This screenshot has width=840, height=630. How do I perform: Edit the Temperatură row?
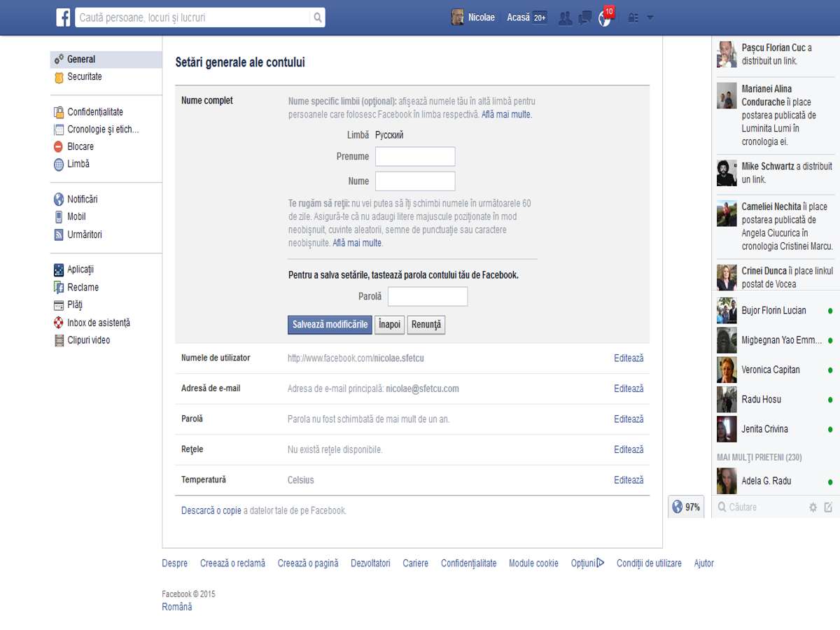(629, 480)
